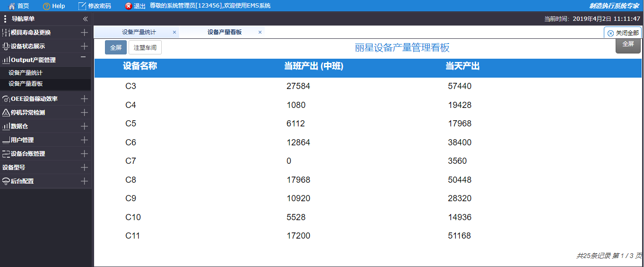Expand the 停机异常检测 menu section

(84, 113)
